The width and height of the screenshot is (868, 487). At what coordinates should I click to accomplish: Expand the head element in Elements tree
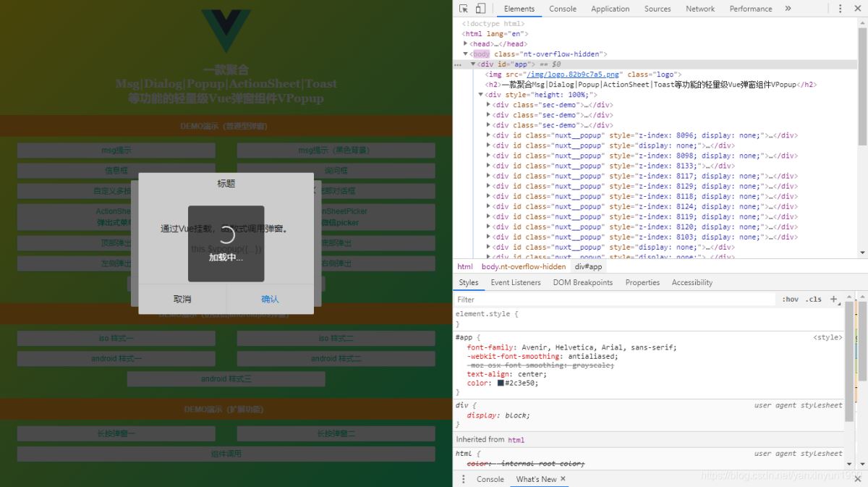pyautogui.click(x=467, y=43)
